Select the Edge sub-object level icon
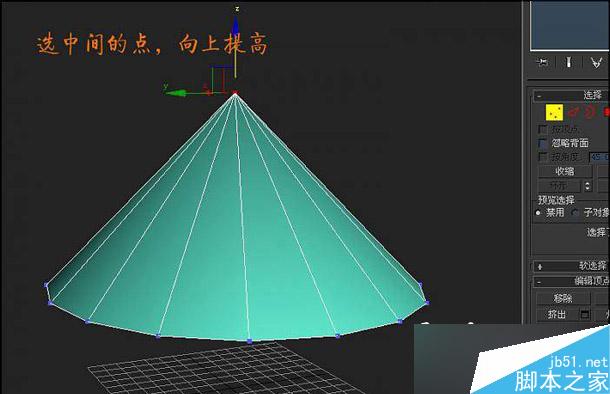610x394 pixels. click(573, 113)
